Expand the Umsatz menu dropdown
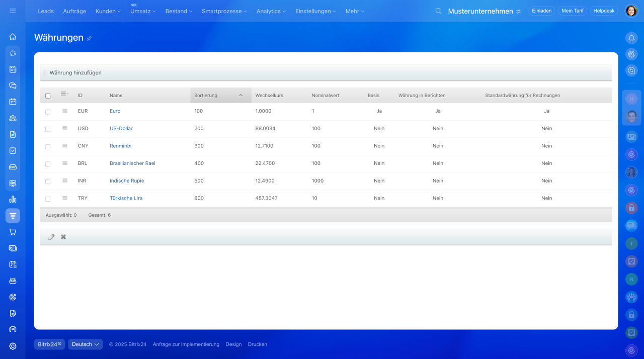Viewport: 644px width, 359px height. tap(143, 11)
